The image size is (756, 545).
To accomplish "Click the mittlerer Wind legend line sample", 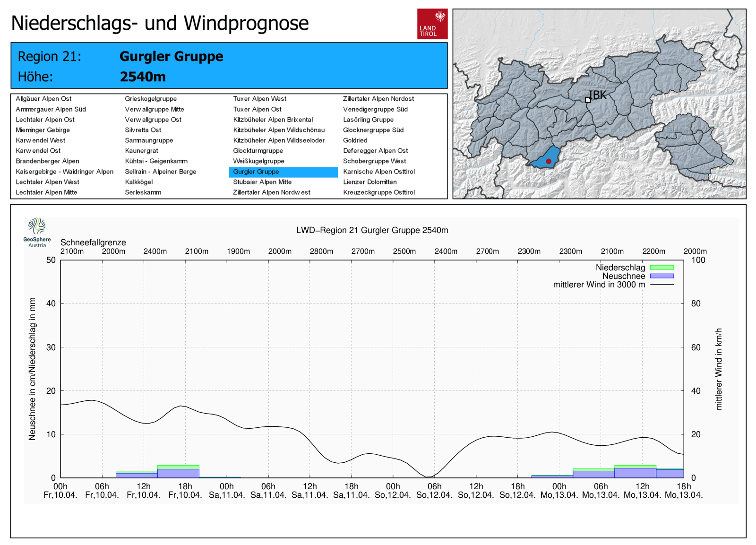I will (x=661, y=285).
